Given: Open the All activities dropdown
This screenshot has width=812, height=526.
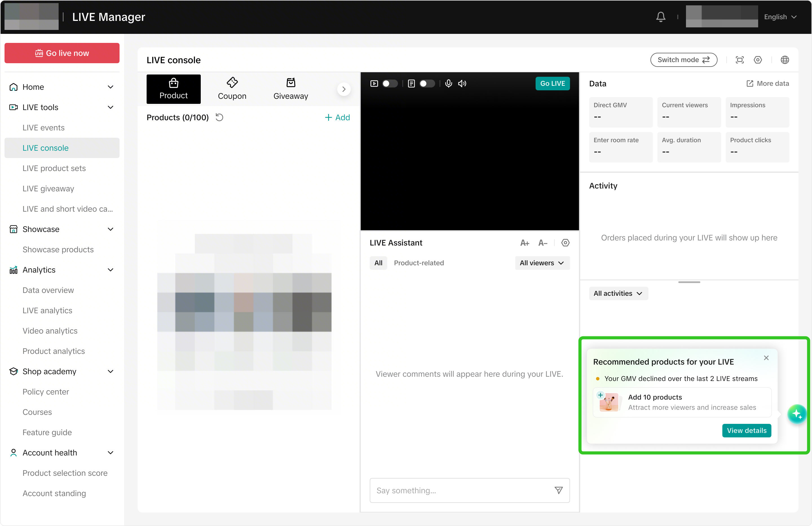Looking at the screenshot, I should (618, 293).
